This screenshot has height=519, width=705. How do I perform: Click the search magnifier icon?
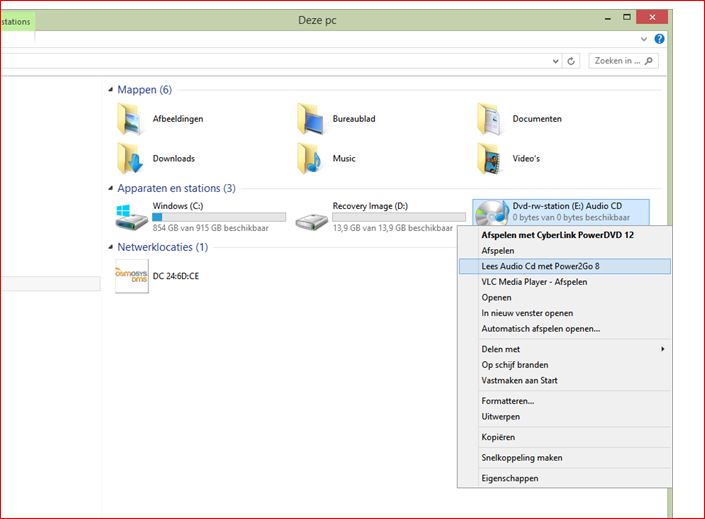[x=648, y=61]
